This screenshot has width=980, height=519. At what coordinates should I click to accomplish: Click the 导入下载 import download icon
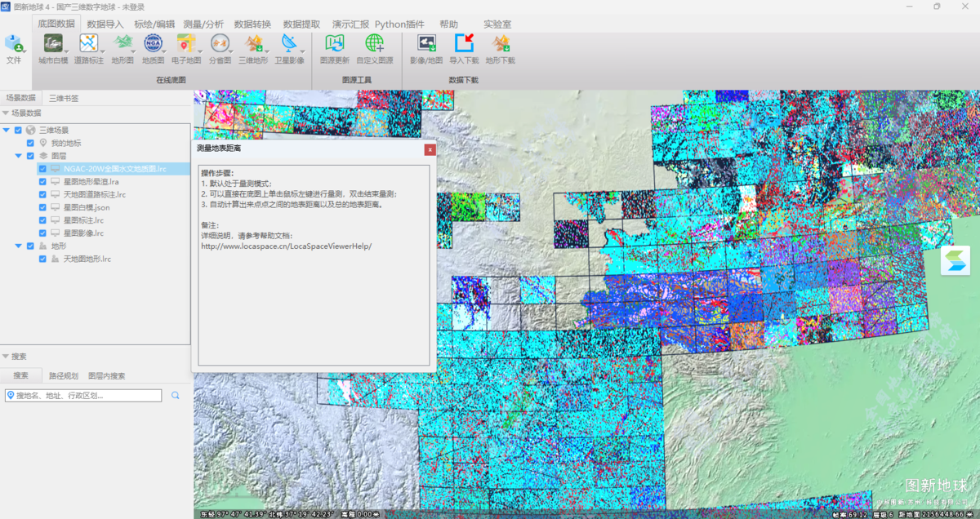click(464, 44)
